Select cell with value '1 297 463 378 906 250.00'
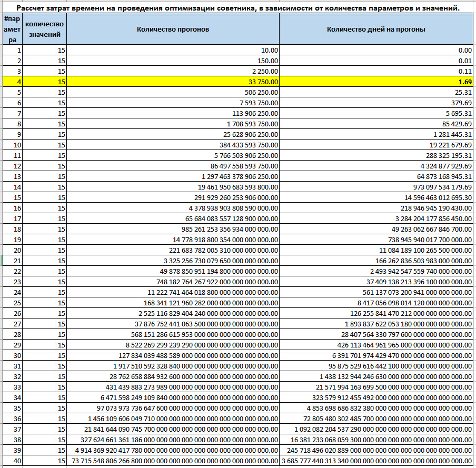Screen dimensions: 476x468 point(173,176)
